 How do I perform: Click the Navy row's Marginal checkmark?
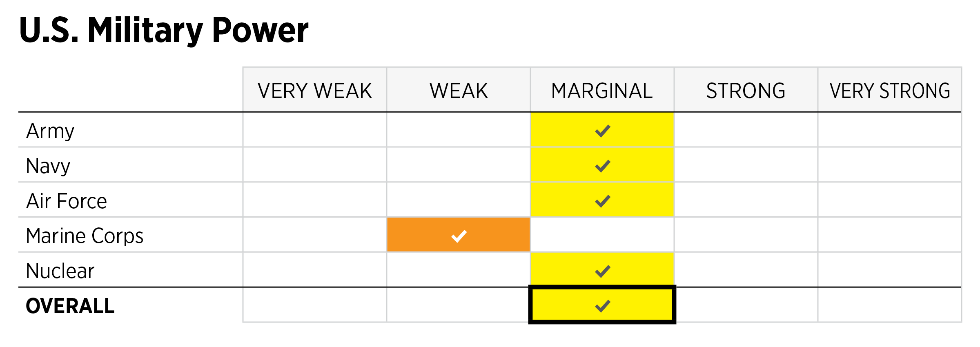(x=602, y=166)
